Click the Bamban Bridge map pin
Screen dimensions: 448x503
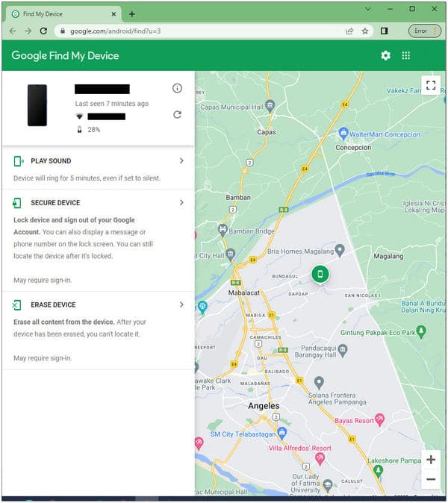tap(223, 230)
